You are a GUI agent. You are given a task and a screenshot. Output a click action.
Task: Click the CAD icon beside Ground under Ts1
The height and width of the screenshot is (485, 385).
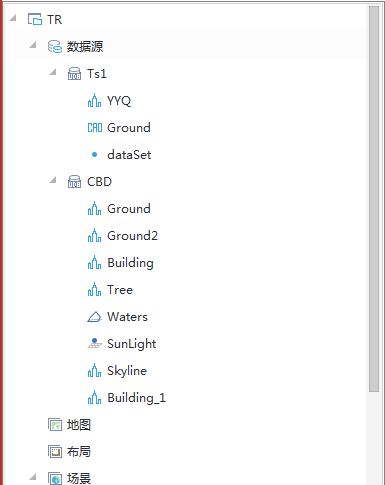click(x=95, y=128)
